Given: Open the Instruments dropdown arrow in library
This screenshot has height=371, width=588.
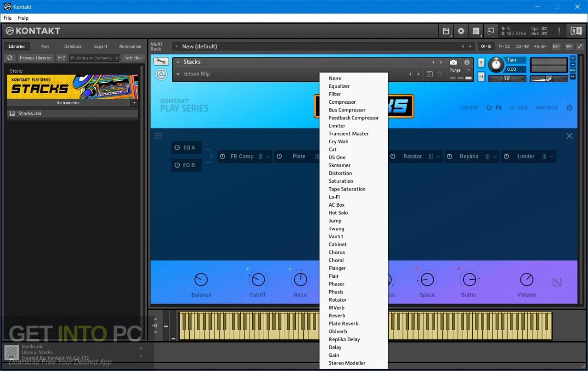Looking at the screenshot, I should point(135,103).
